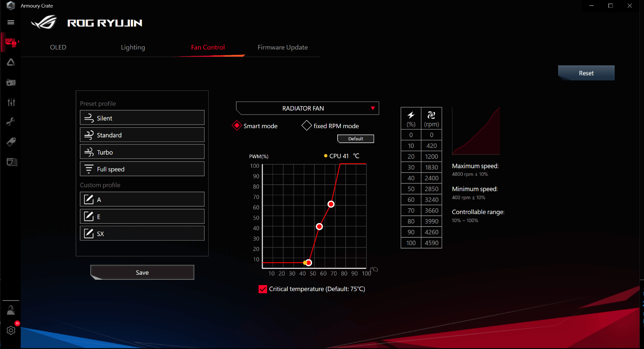The width and height of the screenshot is (644, 349).
Task: Apply the Full speed preset profile
Action: 142,169
